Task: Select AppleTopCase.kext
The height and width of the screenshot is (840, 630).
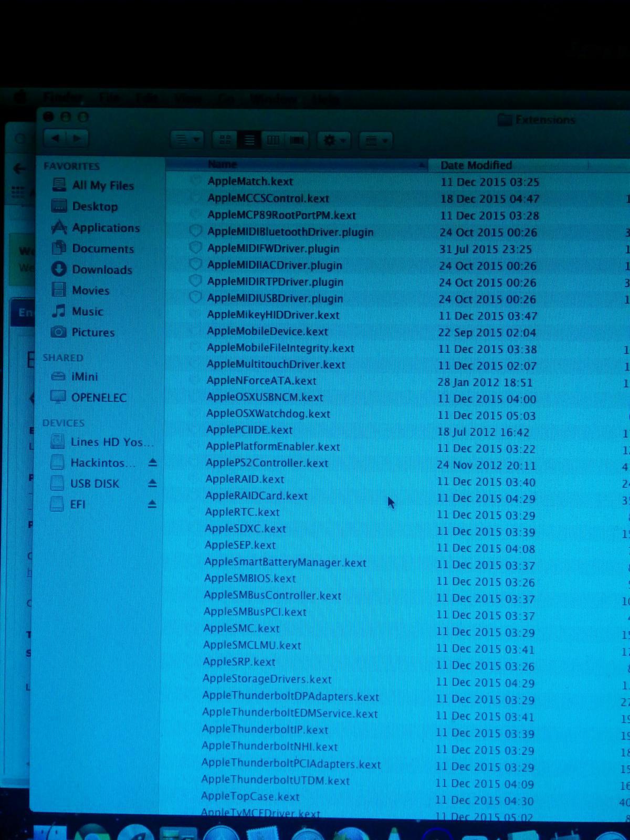Action: [x=250, y=796]
